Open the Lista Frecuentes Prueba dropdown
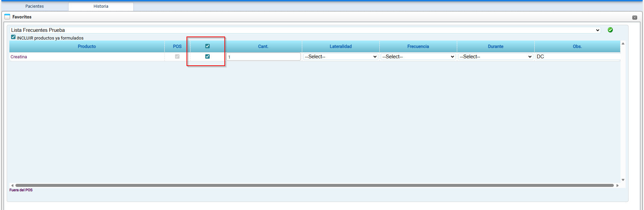 (x=305, y=30)
